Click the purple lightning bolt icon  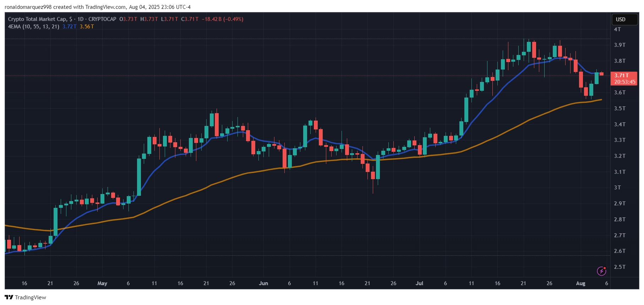pyautogui.click(x=601, y=271)
